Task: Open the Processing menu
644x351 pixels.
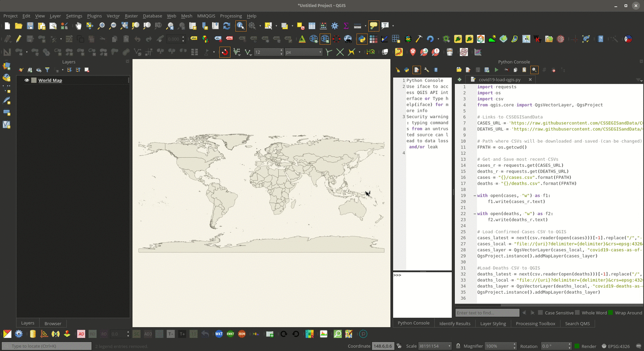Action: point(231,16)
